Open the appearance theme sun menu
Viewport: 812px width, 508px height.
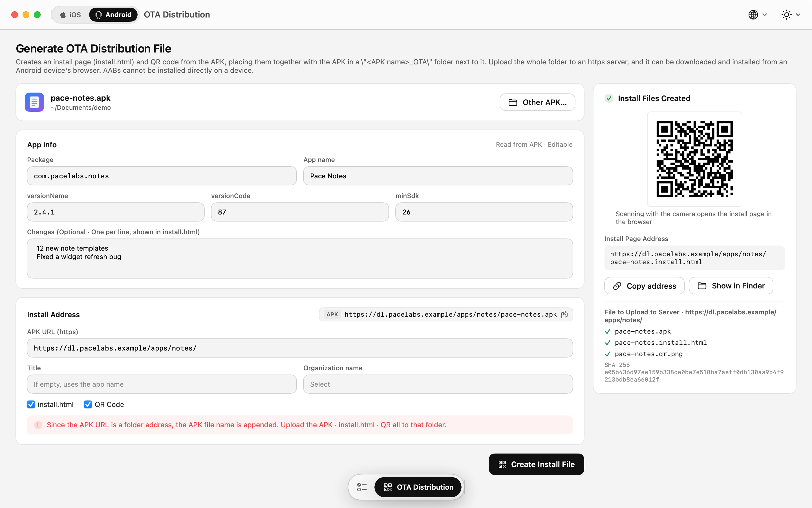(x=791, y=15)
